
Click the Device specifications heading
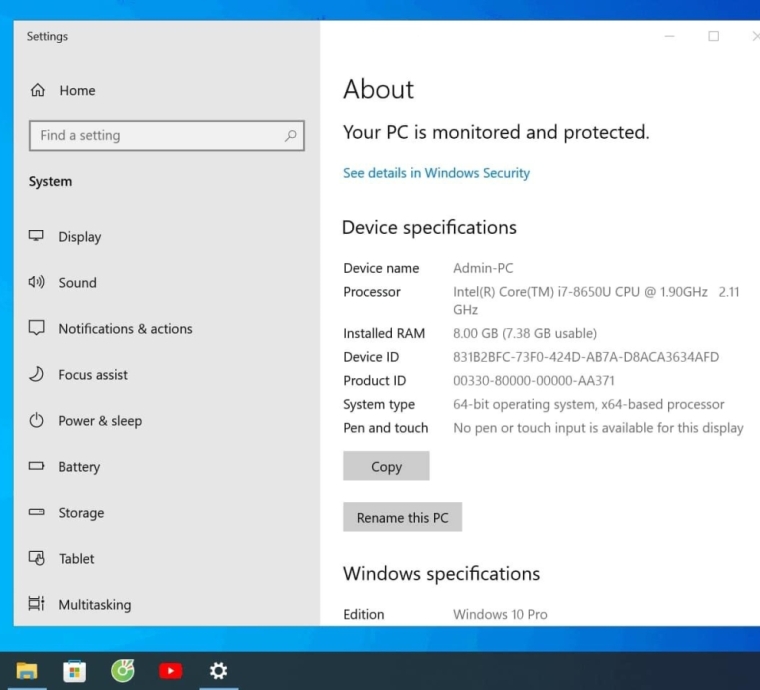point(429,227)
